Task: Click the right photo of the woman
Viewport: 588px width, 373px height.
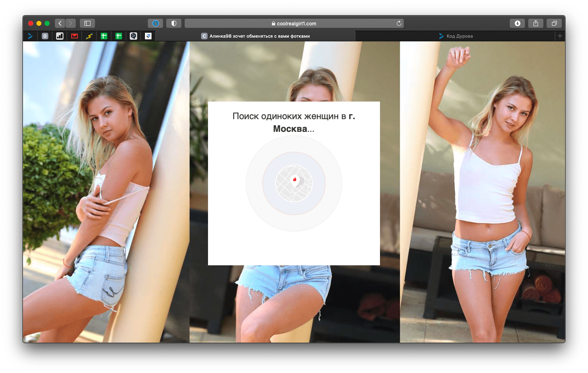Action: pyautogui.click(x=482, y=192)
